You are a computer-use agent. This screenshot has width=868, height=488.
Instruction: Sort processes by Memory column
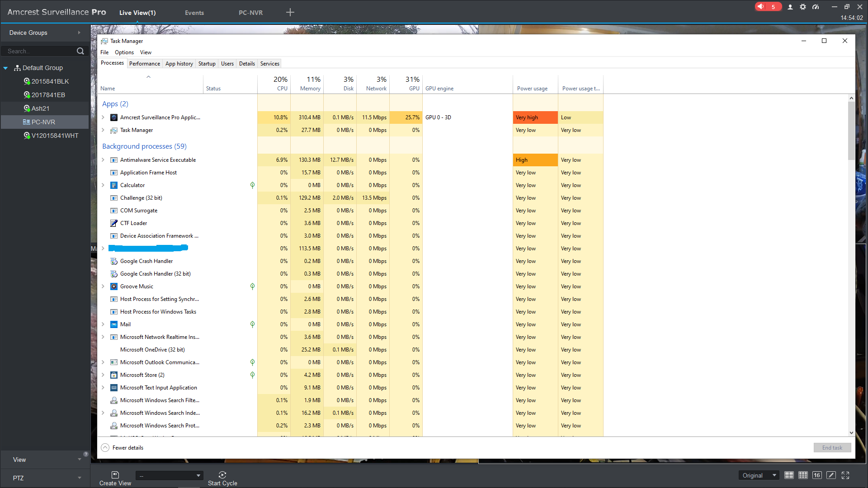pyautogui.click(x=307, y=84)
